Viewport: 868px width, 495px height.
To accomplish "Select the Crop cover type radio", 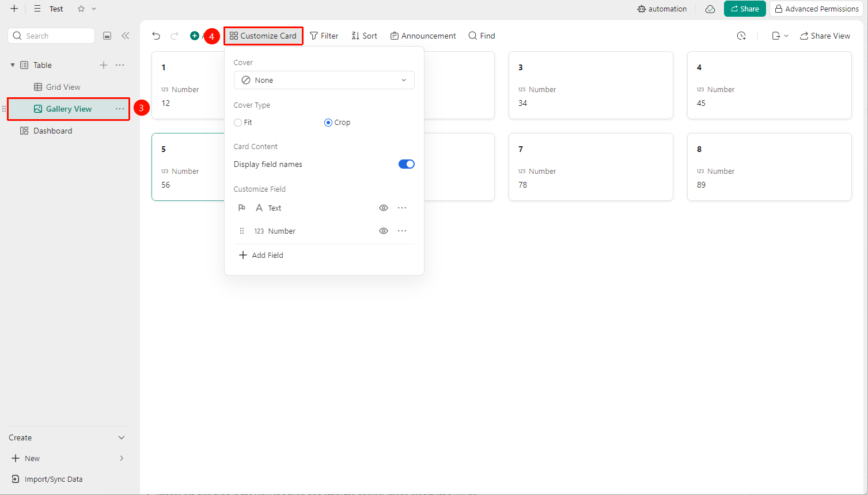I will [328, 123].
